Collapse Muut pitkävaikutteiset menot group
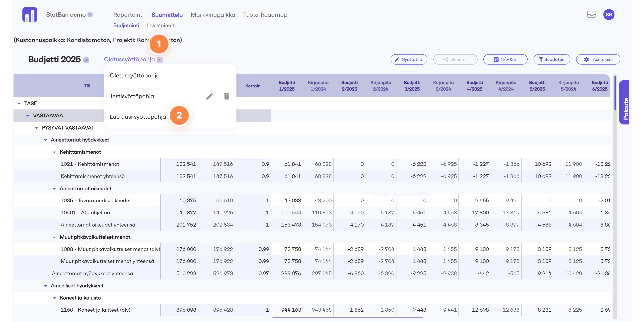Screen dimensions: 644x322 point(54,237)
